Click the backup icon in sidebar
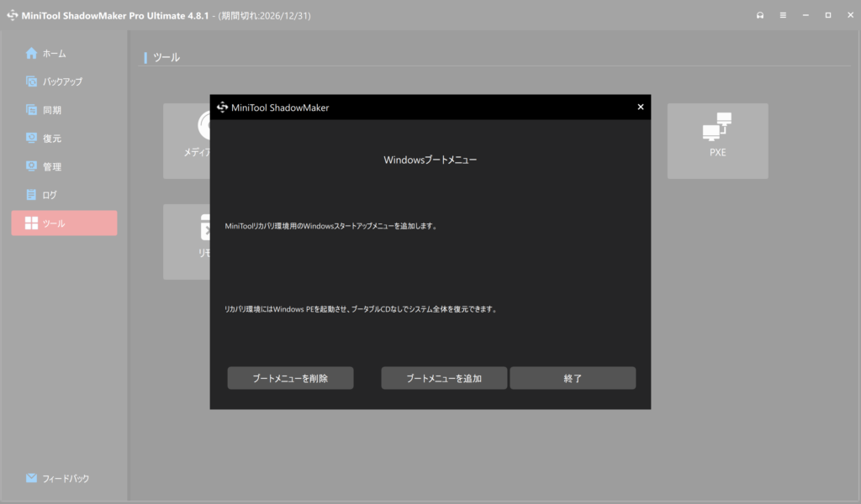The width and height of the screenshot is (861, 504). [x=31, y=81]
